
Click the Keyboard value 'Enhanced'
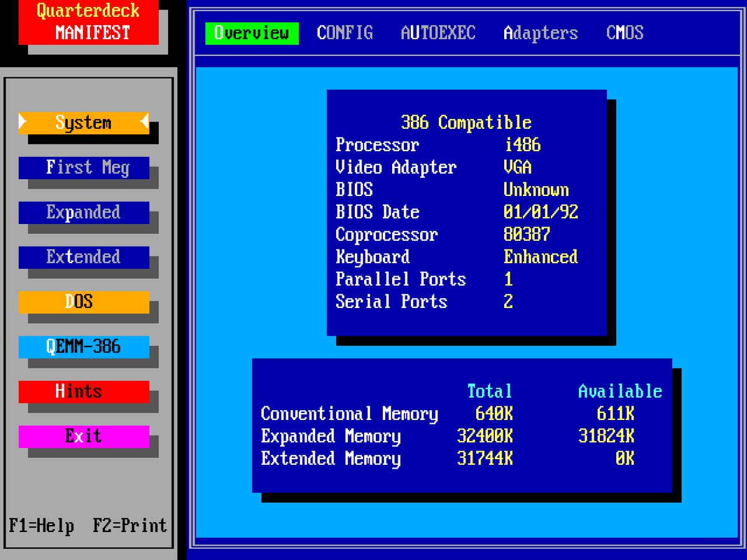(x=541, y=257)
